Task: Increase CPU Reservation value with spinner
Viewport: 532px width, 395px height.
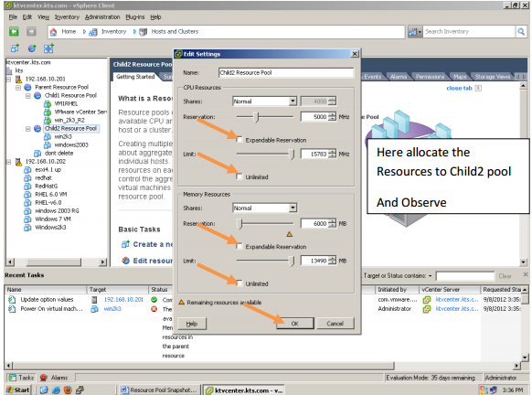Action: 332,114
